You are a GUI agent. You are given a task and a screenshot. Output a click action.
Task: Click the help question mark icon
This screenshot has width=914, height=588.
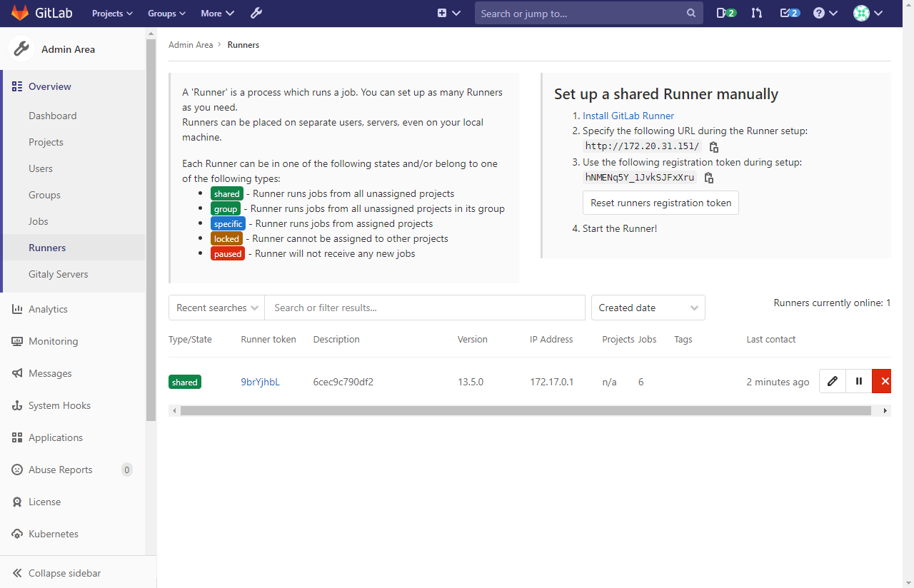point(820,13)
